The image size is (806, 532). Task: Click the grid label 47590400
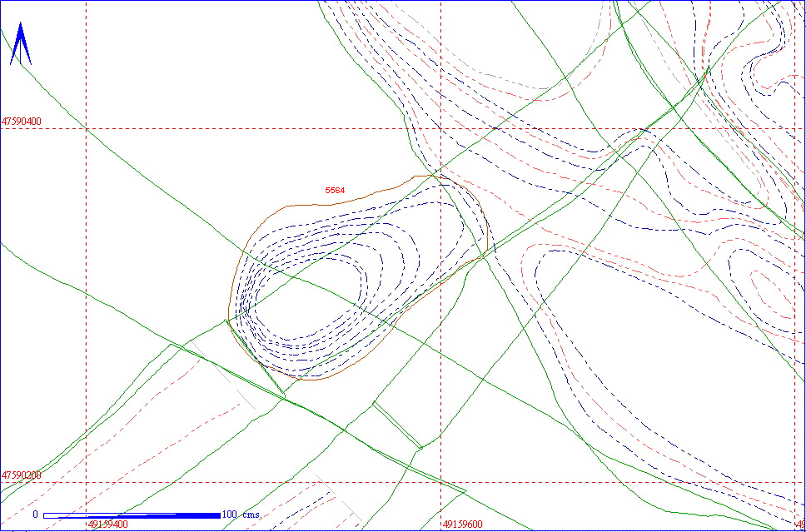pyautogui.click(x=22, y=122)
